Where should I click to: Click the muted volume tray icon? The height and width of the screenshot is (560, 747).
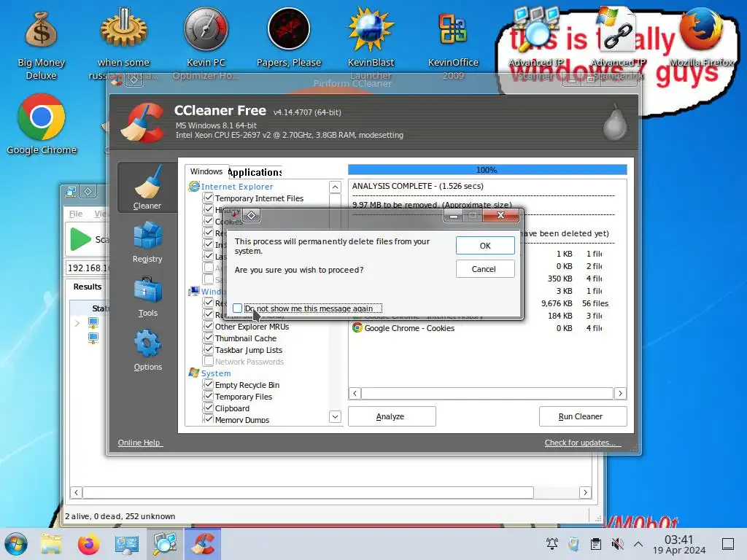click(617, 544)
